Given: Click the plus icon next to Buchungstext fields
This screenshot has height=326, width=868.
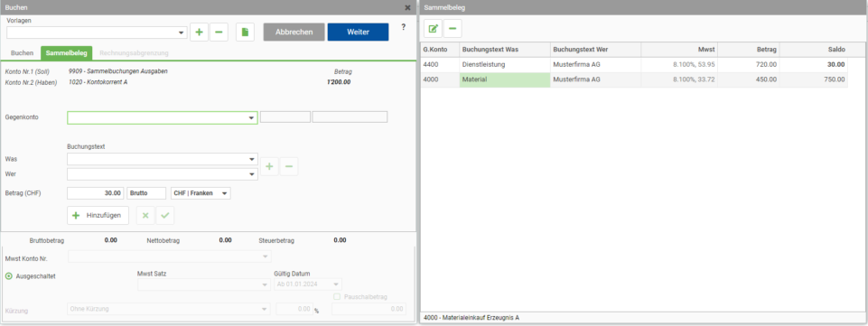Looking at the screenshot, I should (x=269, y=166).
